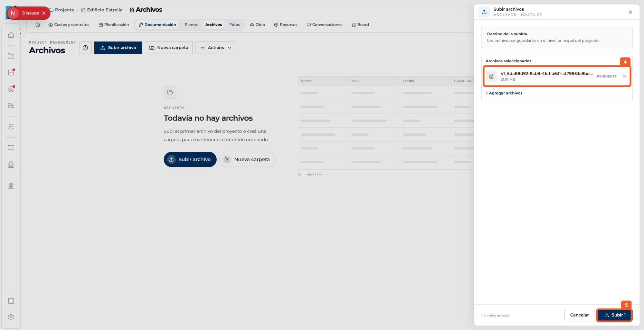Image resolution: width=644 pixels, height=330 pixels.
Task: Open the building company sidebar icon
Action: point(11,165)
